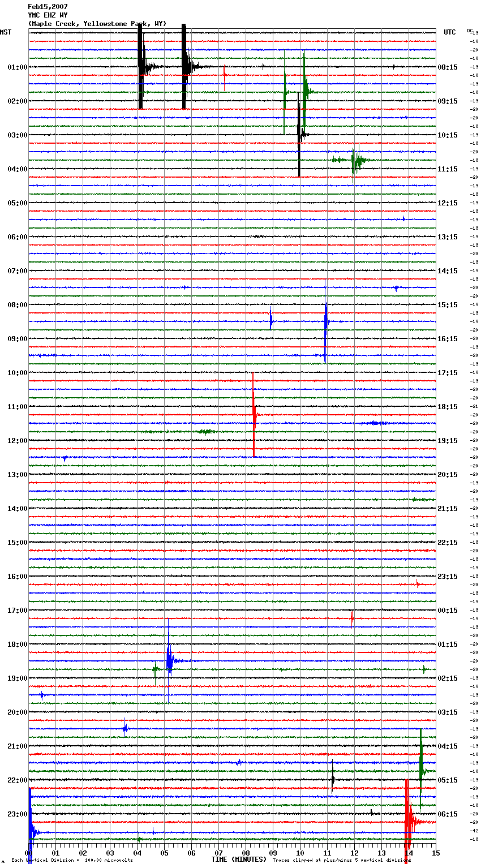Image resolution: width=481 pixels, height=868 pixels.
Task: Select the '18:00' MST row label
Action: tap(18, 644)
